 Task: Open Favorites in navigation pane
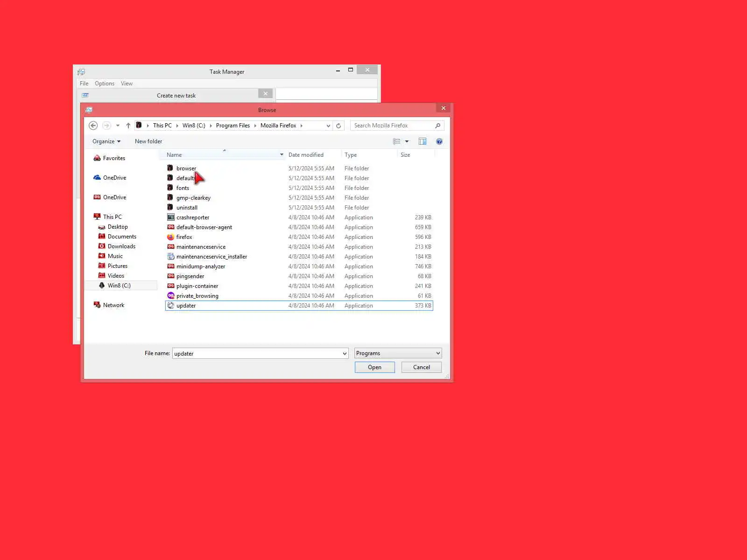[x=114, y=158]
